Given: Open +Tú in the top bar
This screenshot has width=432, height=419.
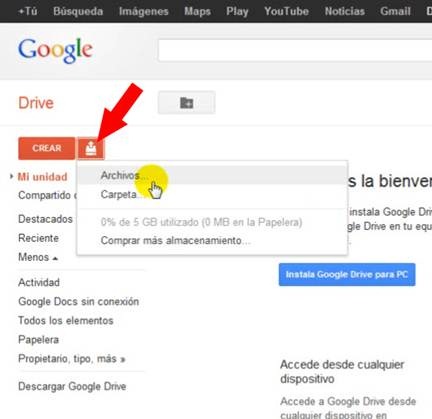Looking at the screenshot, I should click(28, 11).
